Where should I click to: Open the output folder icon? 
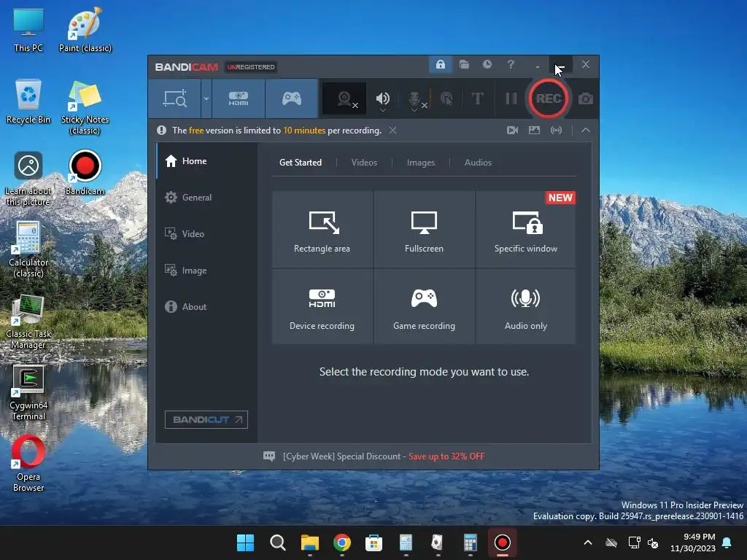(x=464, y=64)
